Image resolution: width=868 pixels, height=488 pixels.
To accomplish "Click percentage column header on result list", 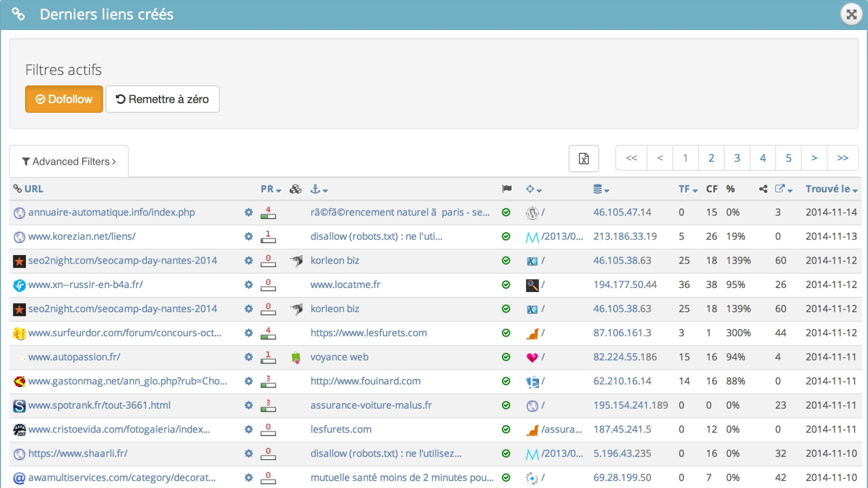I will [x=730, y=189].
